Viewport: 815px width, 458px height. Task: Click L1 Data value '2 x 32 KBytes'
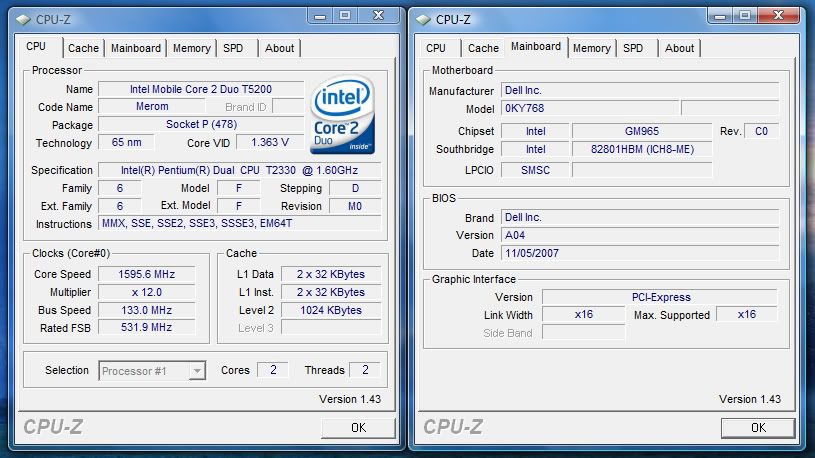(331, 274)
